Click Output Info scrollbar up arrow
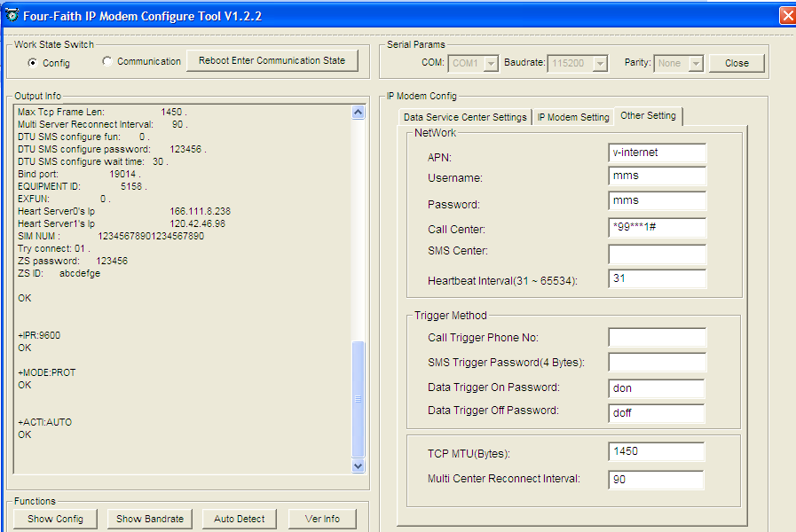This screenshot has height=532, width=796. pyautogui.click(x=358, y=112)
